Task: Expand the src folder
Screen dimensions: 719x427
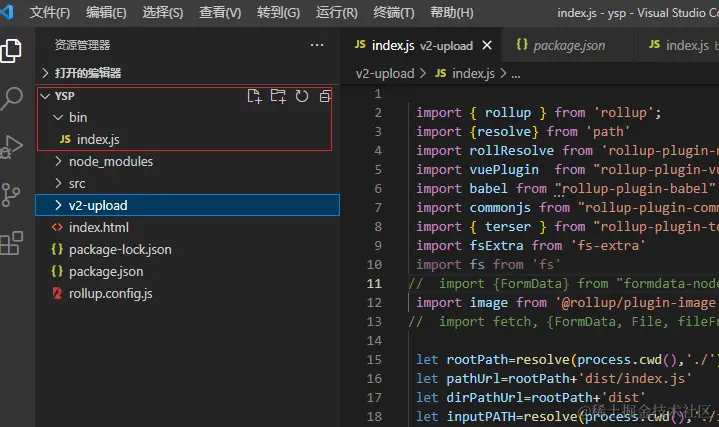Action: click(x=77, y=183)
